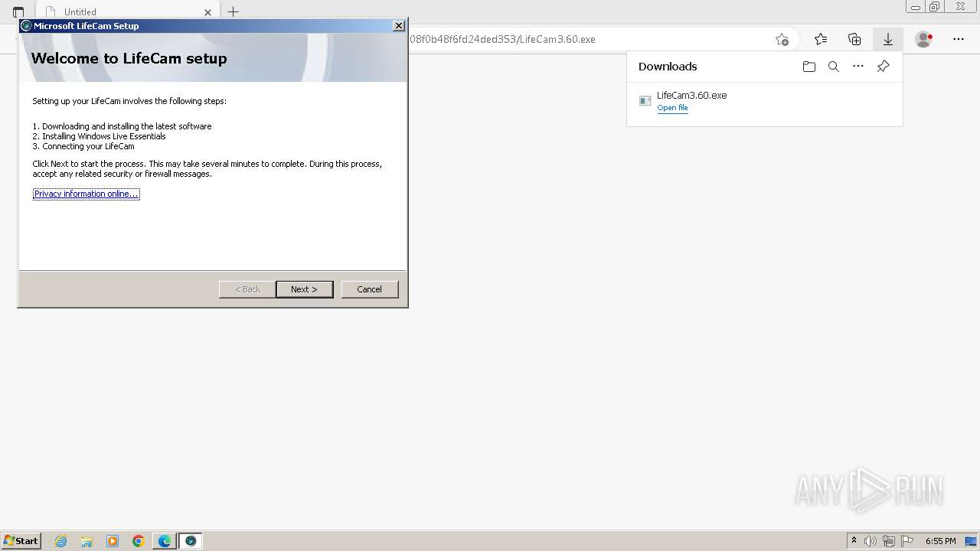Select the Untitled tab
Image resolution: width=980 pixels, height=551 pixels.
129,11
